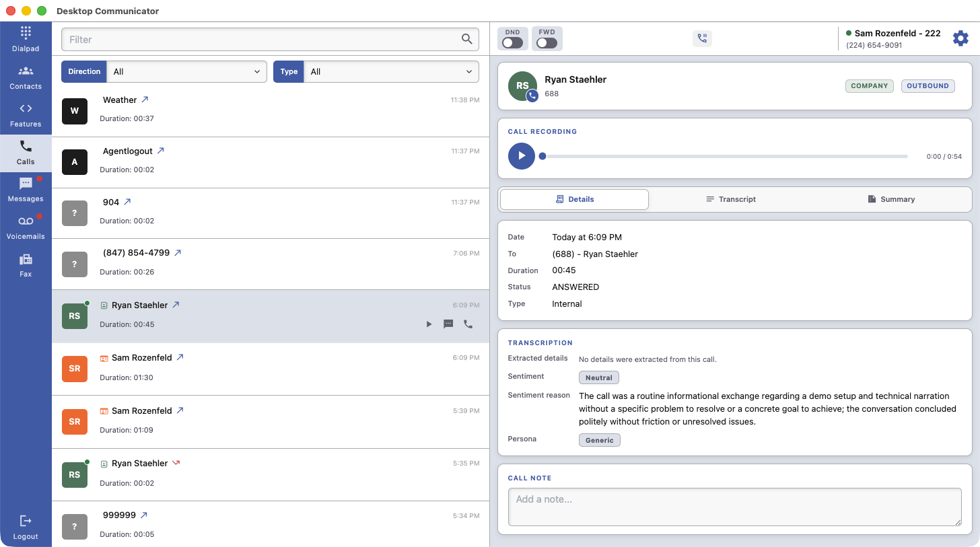The image size is (980, 547).
Task: Switch to the Summary tab
Action: (890, 199)
